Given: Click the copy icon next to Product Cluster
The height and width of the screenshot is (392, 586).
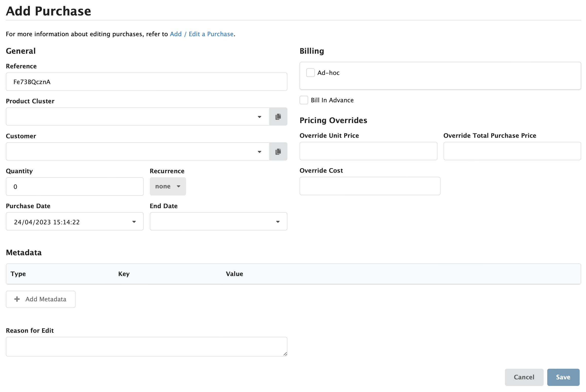Looking at the screenshot, I should point(278,116).
